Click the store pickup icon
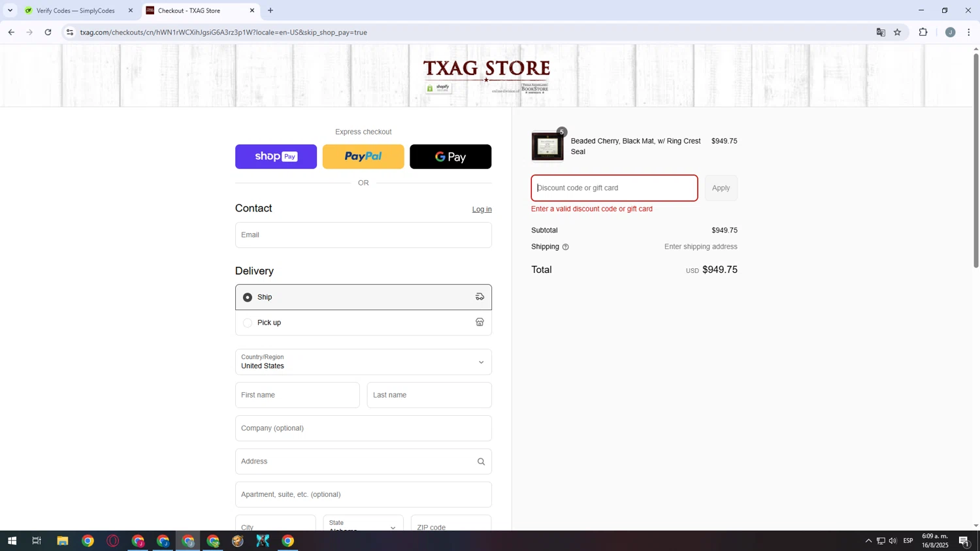 (x=480, y=323)
